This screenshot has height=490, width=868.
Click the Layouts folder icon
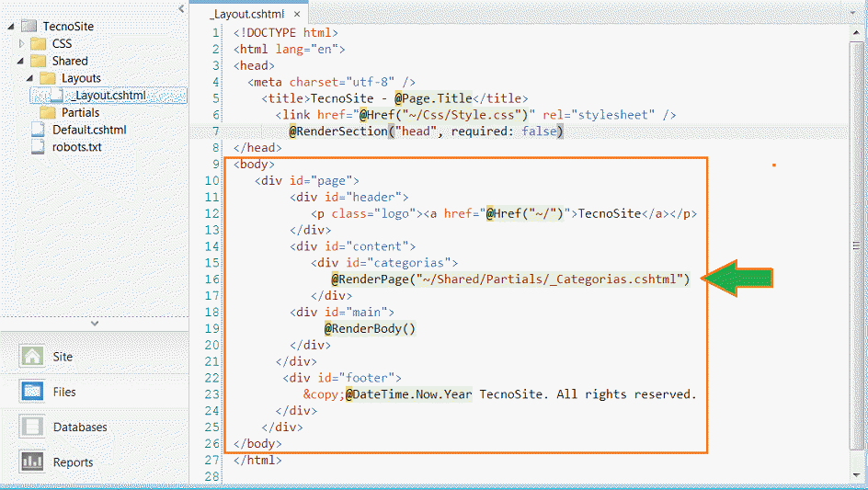48,78
